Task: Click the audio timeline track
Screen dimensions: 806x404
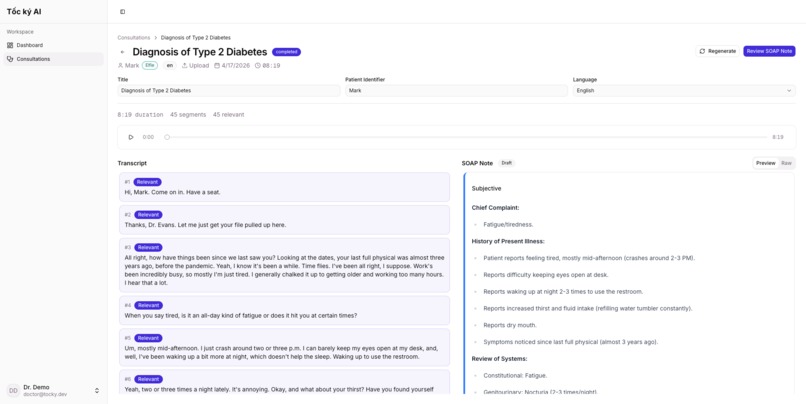Action: point(467,137)
